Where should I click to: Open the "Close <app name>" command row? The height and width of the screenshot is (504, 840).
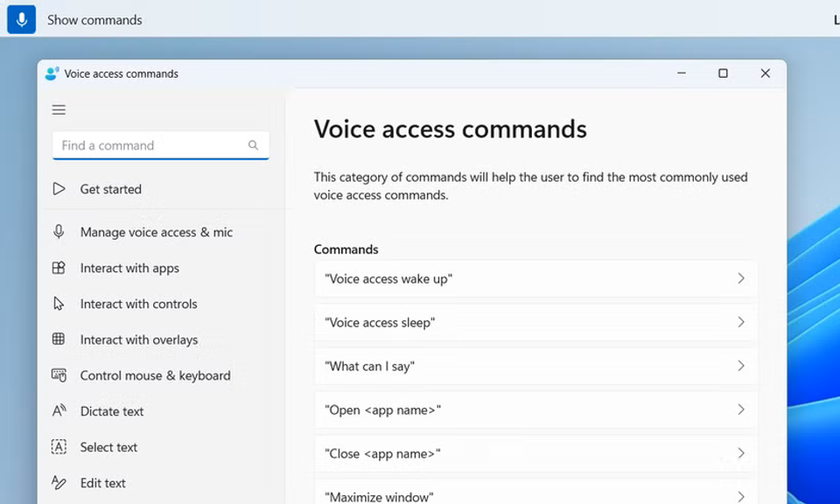[535, 453]
